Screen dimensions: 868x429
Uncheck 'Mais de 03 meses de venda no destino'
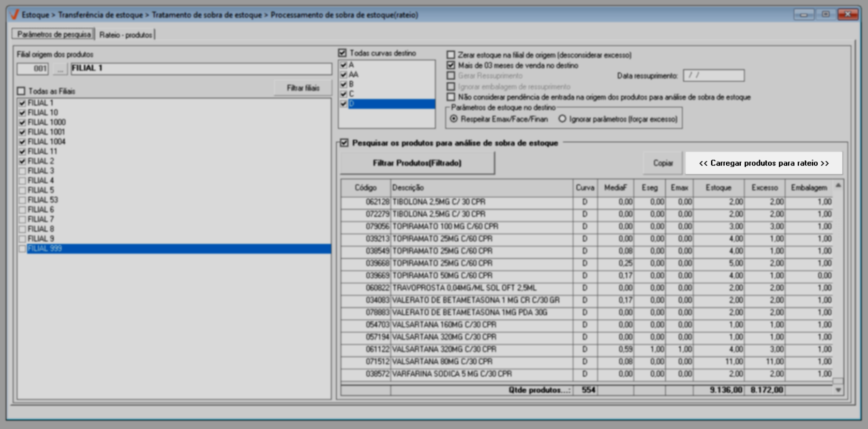(x=451, y=65)
